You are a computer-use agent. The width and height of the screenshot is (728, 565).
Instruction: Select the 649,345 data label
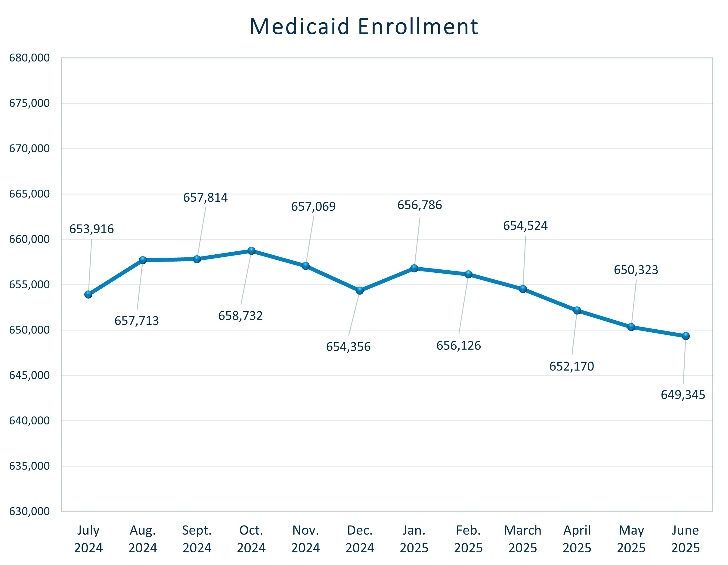click(683, 395)
